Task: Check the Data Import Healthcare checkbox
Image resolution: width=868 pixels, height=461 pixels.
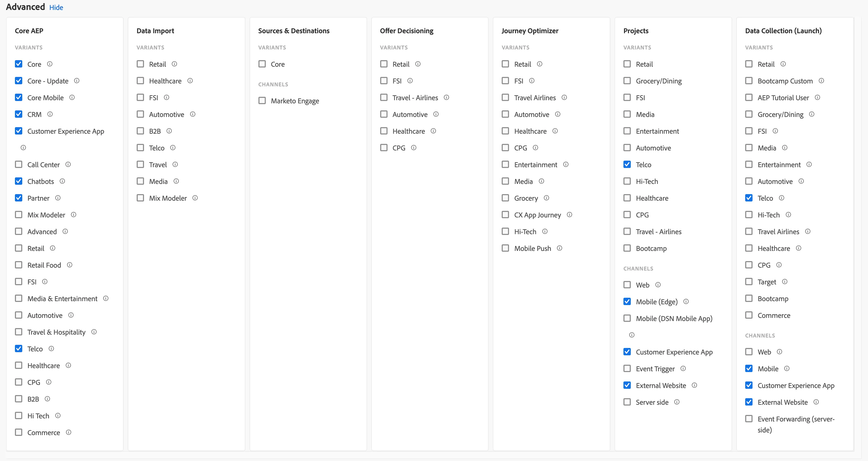Action: [140, 81]
